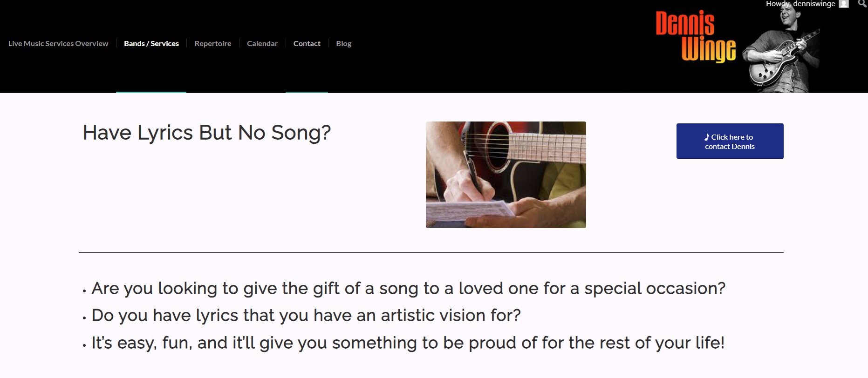Click the Dennis Winge orange logo text
This screenshot has width=868, height=378.
(x=695, y=37)
